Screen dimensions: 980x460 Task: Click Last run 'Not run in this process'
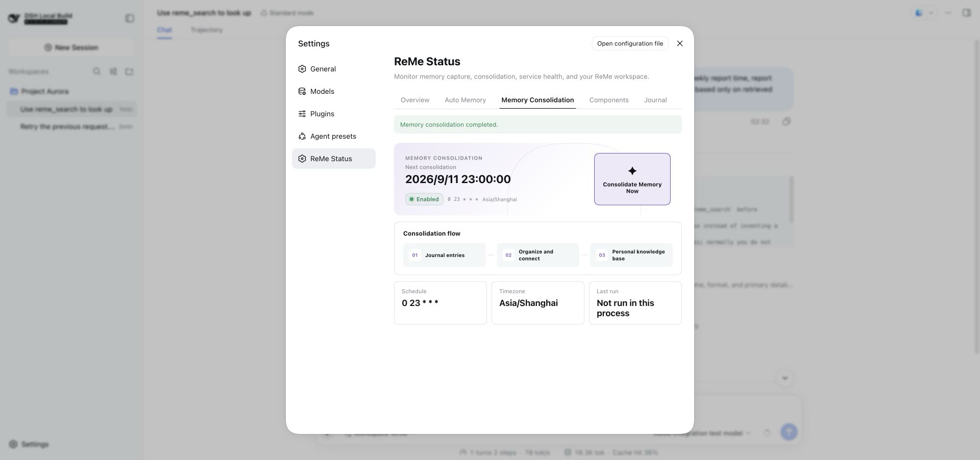pos(635,303)
